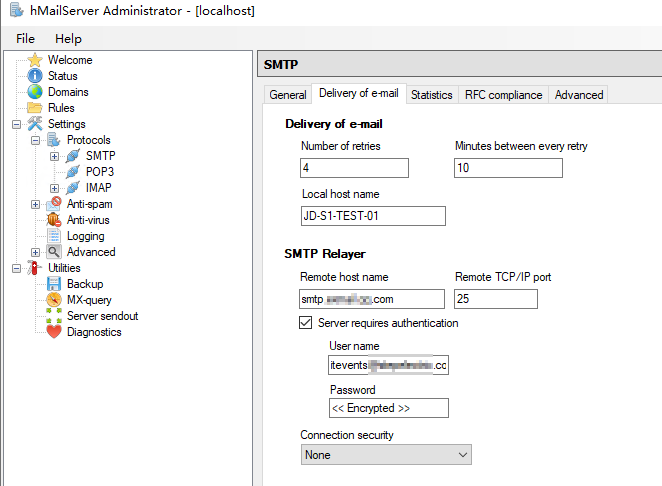Click the Status info icon
Viewport: 662px width, 486px height.
[x=35, y=76]
